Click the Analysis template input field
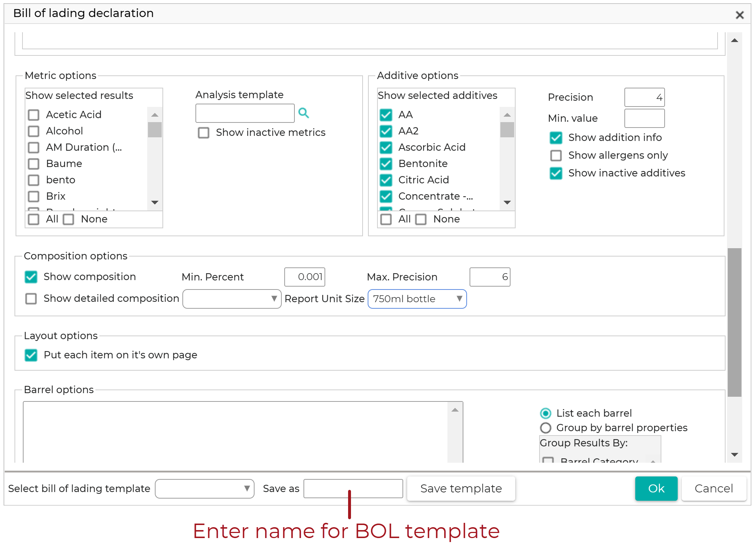Screen dimensions: 756x554 245,113
